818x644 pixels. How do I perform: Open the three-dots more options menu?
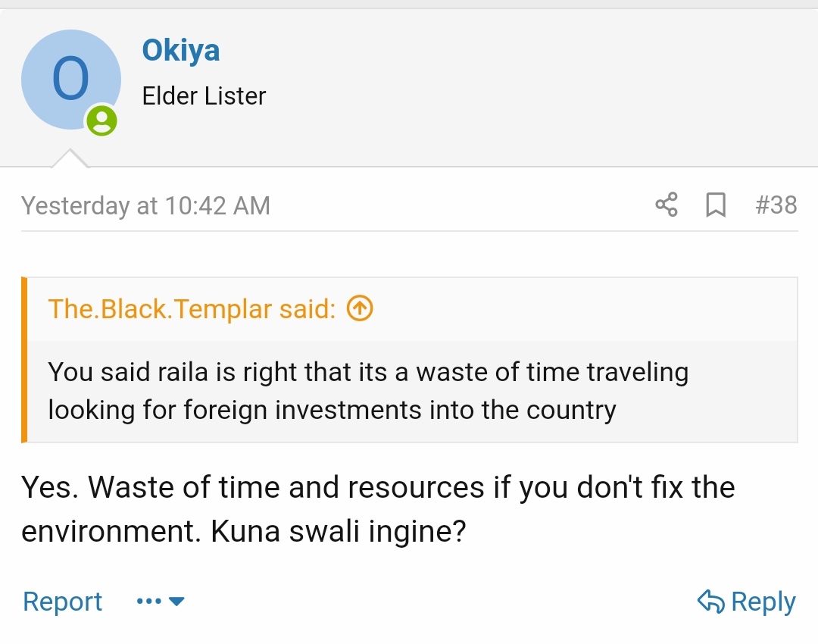tap(149, 602)
